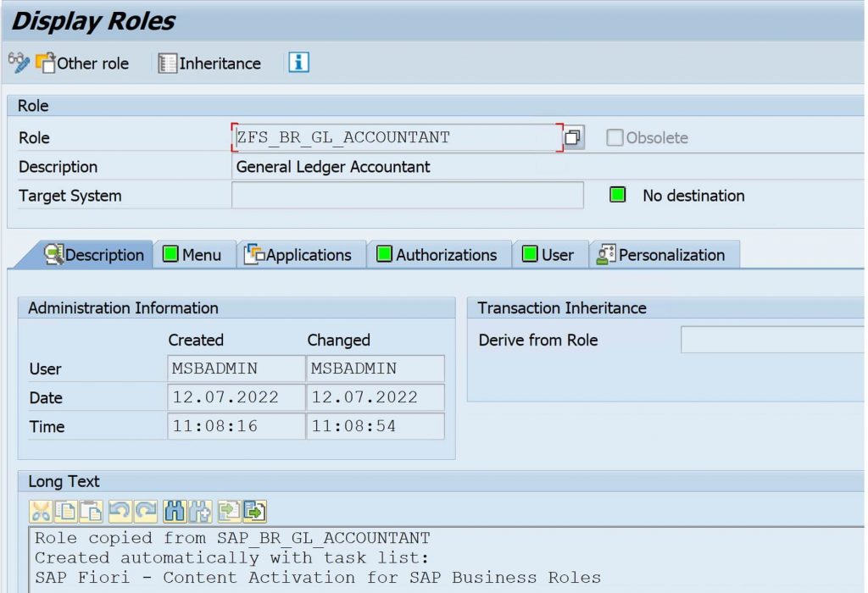Screen dimensions: 868x593
Task: Switch to the Description tab
Action: [x=94, y=254]
